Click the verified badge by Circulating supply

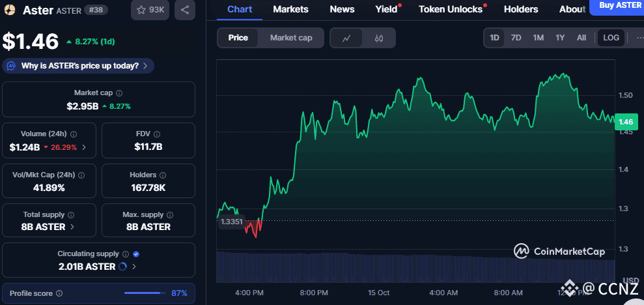136,254
